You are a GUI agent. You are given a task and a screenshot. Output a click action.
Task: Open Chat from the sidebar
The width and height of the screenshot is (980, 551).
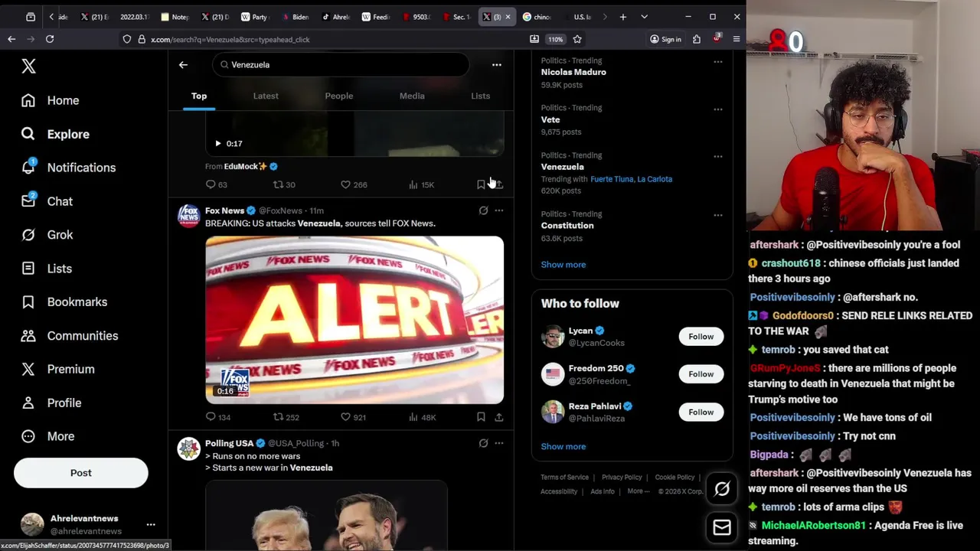point(47,201)
